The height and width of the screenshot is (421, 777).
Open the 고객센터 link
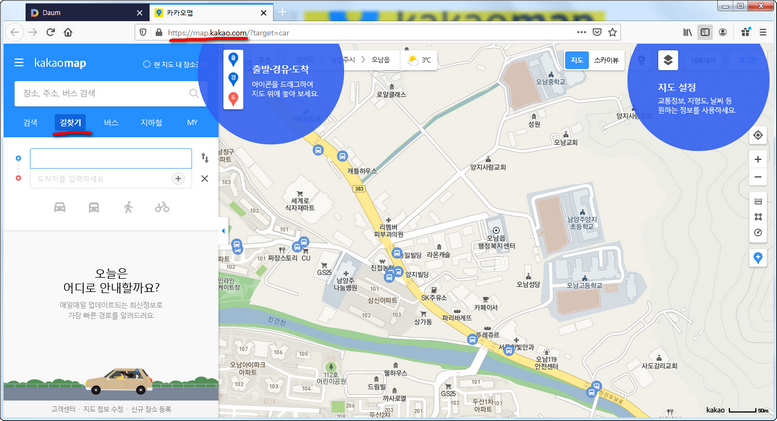[63, 409]
